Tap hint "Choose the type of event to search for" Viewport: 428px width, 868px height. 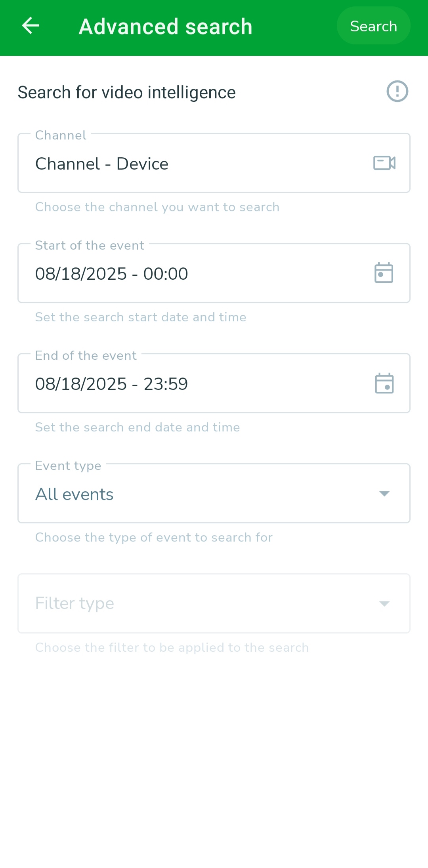click(x=154, y=537)
